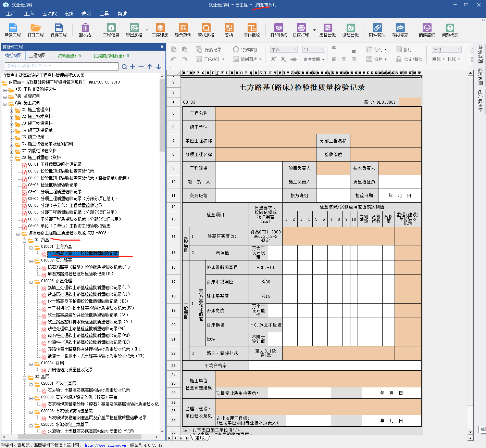Image resolution: width=486 pixels, height=448 pixels.
Task: Open the 选项 menu
Action: [86, 14]
